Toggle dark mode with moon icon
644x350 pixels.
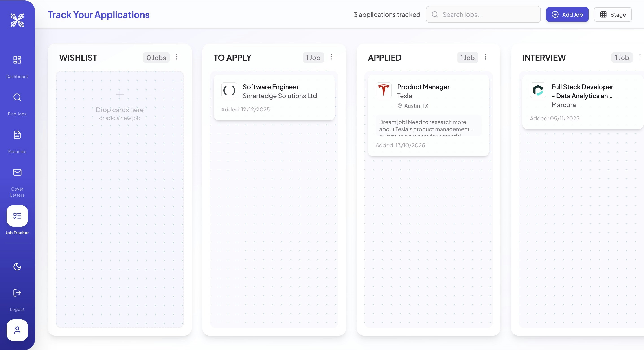coord(17,267)
